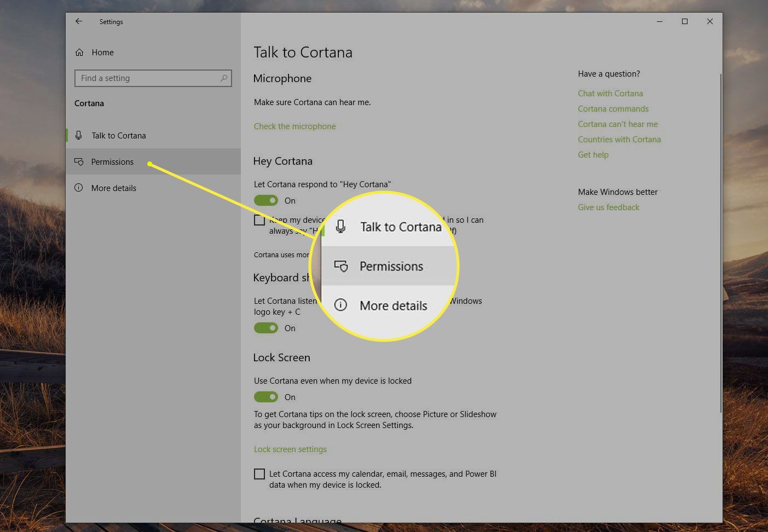Check 'Keep my device from sleeping' box
This screenshot has height=532, width=768.
259,220
